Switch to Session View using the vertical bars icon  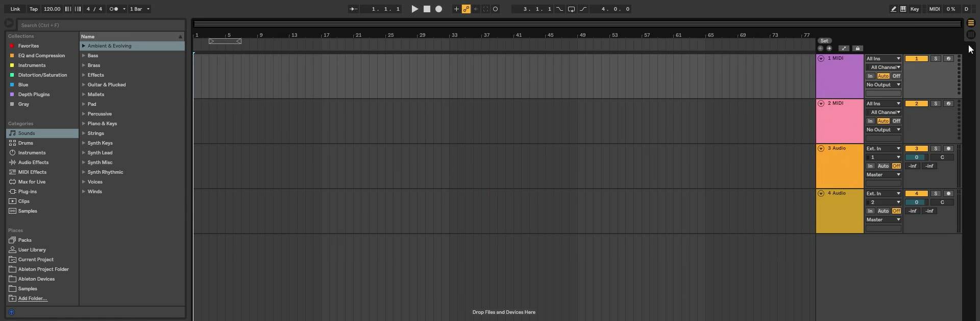tap(971, 35)
